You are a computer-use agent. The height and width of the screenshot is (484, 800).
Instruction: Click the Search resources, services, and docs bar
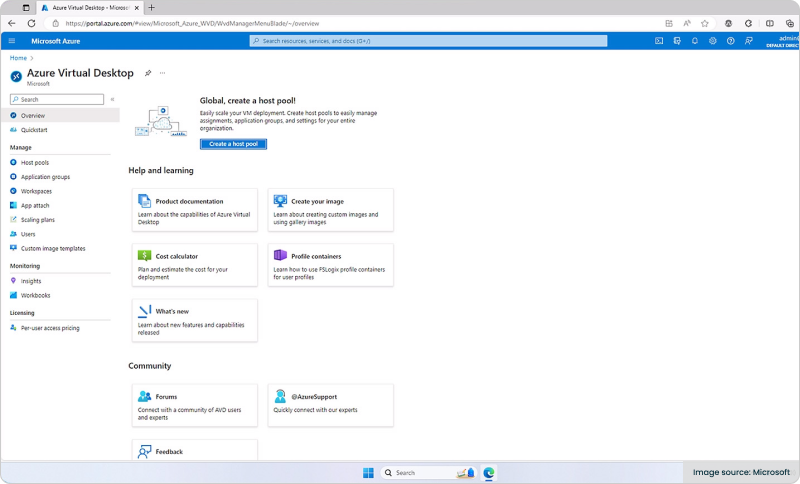[x=428, y=41]
